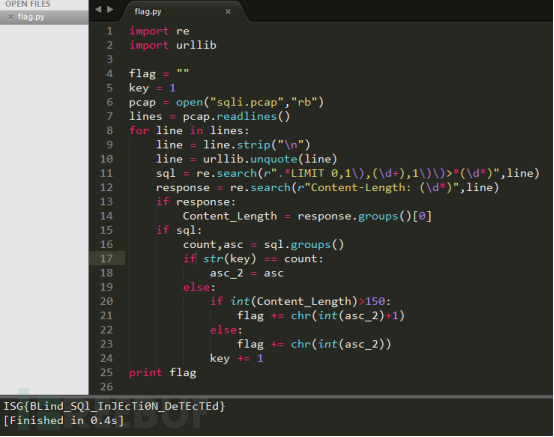Click the open("sqli.pcap","rb") line
This screenshot has width=554, height=437.
226,102
